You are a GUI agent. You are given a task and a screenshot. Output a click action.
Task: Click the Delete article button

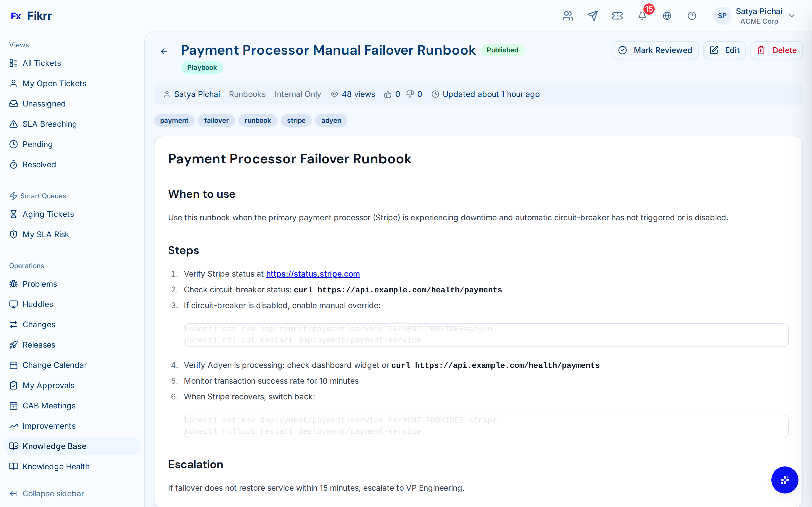pos(776,50)
